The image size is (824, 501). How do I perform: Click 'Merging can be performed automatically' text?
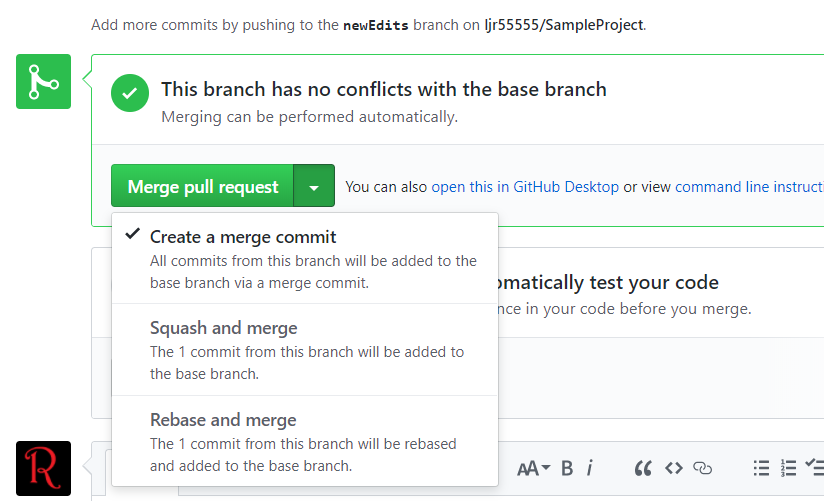[x=310, y=117]
